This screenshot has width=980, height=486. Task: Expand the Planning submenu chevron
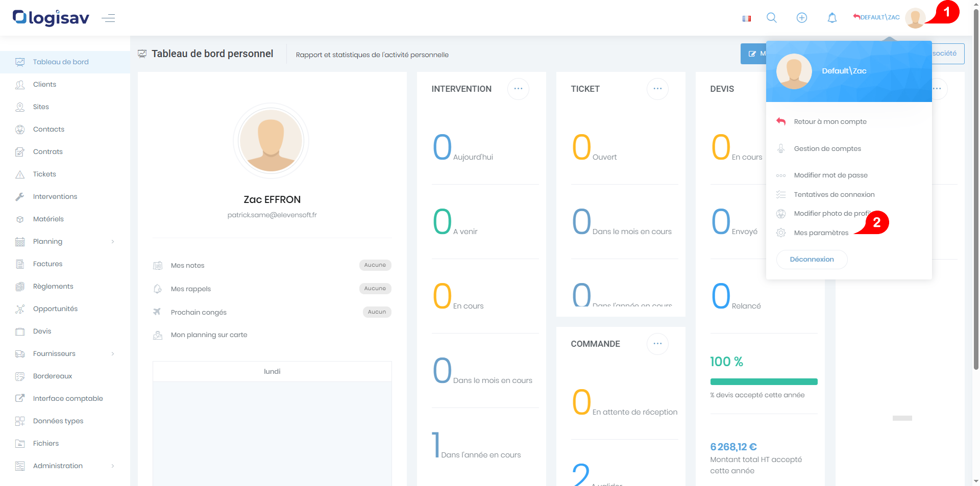coord(113,242)
